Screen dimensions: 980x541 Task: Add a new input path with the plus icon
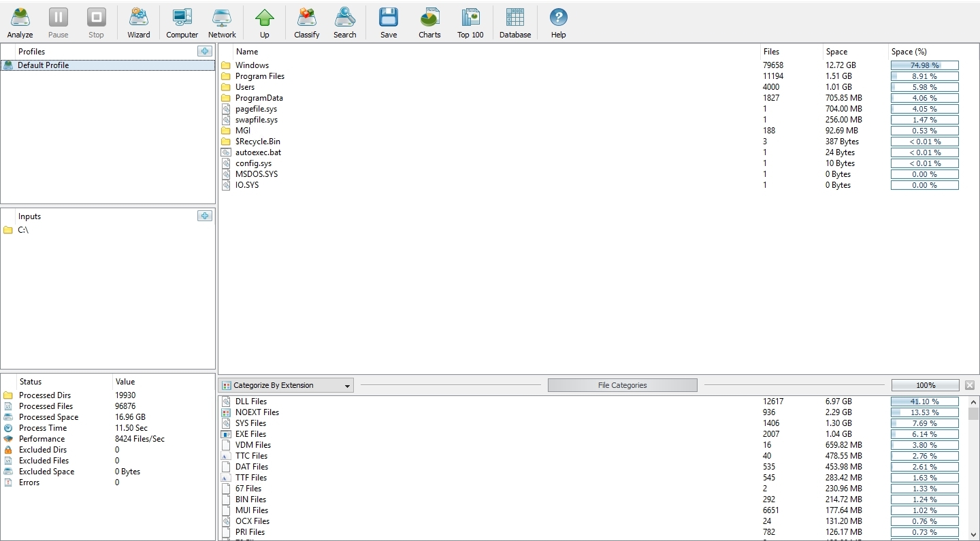coord(204,216)
